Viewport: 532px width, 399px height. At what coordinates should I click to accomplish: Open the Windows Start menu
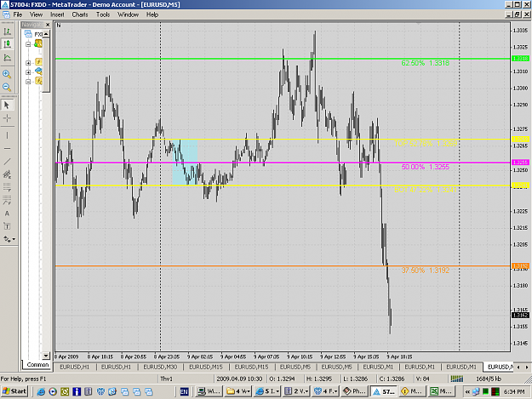(14, 391)
